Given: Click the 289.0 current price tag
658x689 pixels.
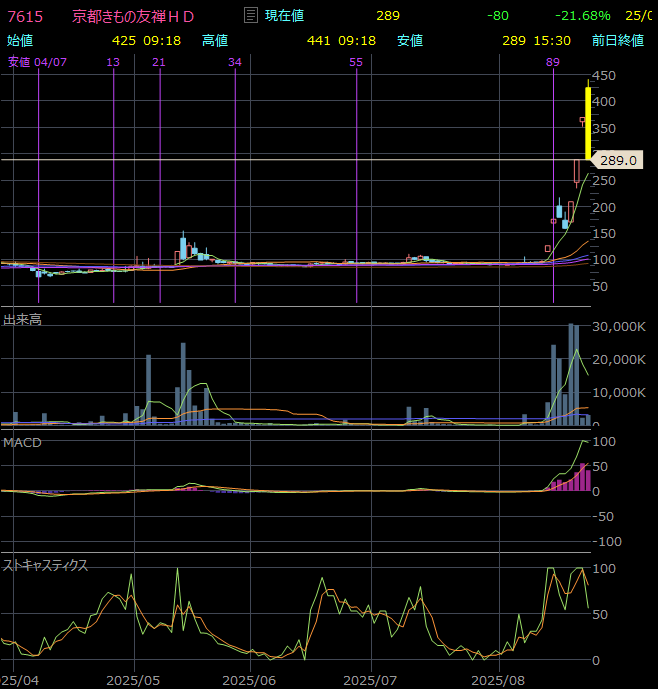Looking at the screenshot, I should [x=618, y=160].
